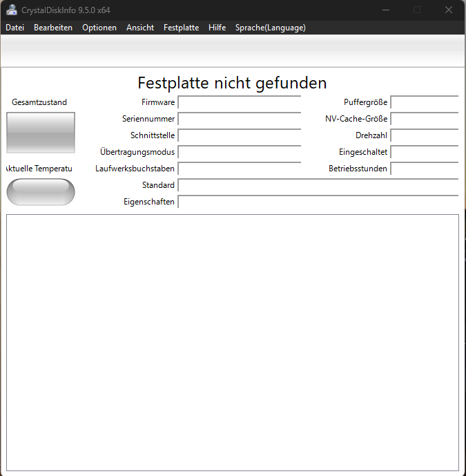Image resolution: width=466 pixels, height=476 pixels.
Task: Click the Firmware label
Action: (x=158, y=102)
